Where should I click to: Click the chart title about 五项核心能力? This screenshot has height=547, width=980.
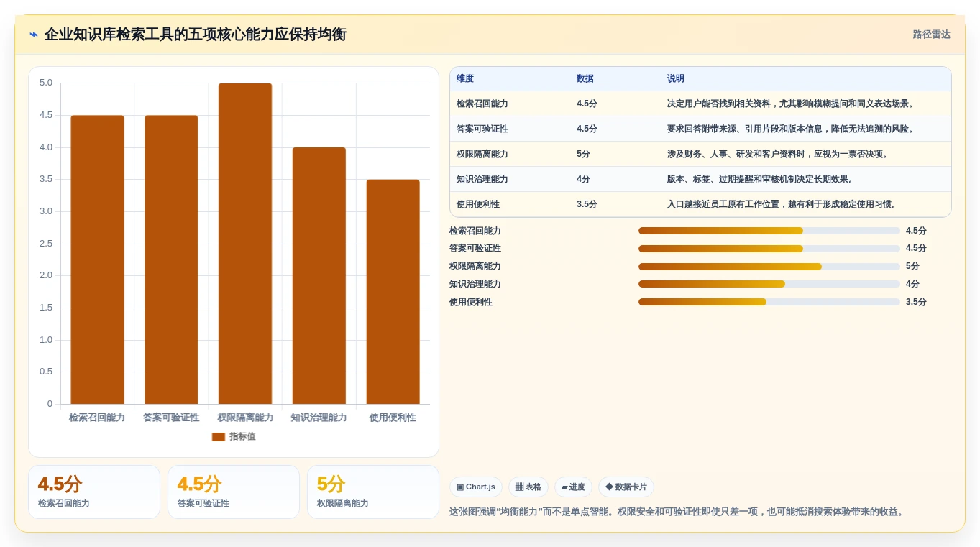pyautogui.click(x=195, y=35)
